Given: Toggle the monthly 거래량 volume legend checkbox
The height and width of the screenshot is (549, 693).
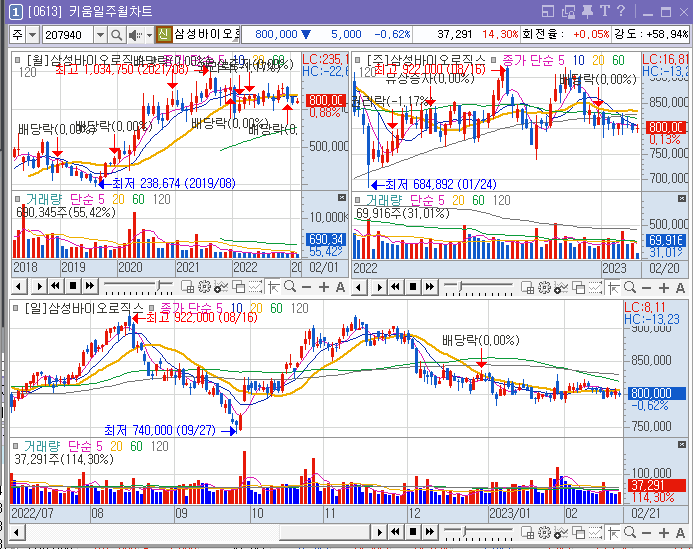Looking at the screenshot, I should 17,198.
